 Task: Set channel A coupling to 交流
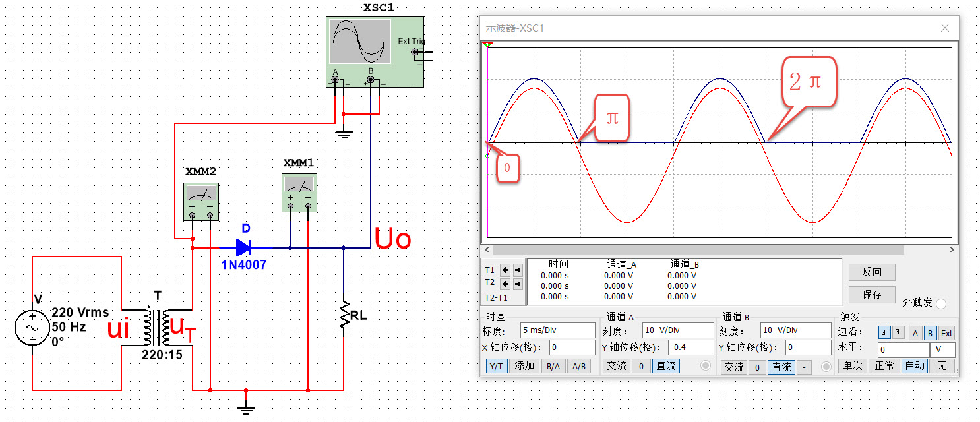pos(617,366)
